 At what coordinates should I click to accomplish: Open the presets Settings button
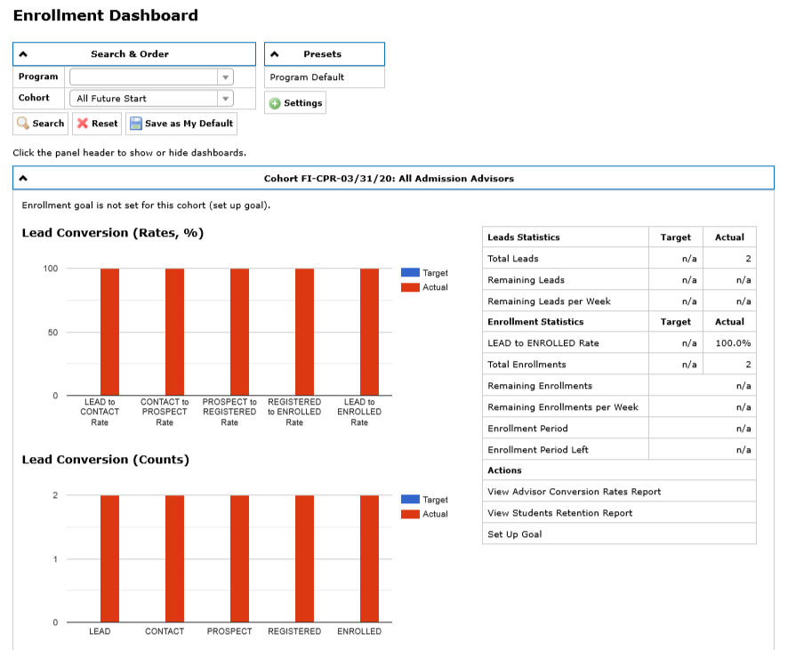coord(295,103)
